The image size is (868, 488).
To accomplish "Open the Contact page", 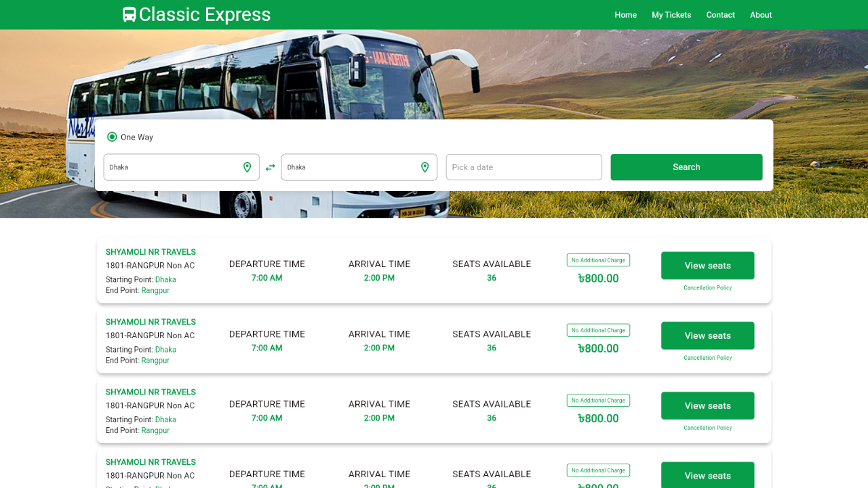I will pyautogui.click(x=720, y=14).
